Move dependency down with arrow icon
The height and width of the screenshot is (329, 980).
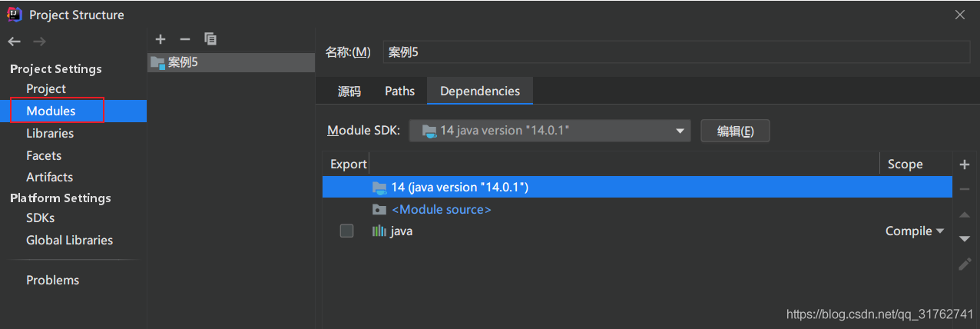965,239
